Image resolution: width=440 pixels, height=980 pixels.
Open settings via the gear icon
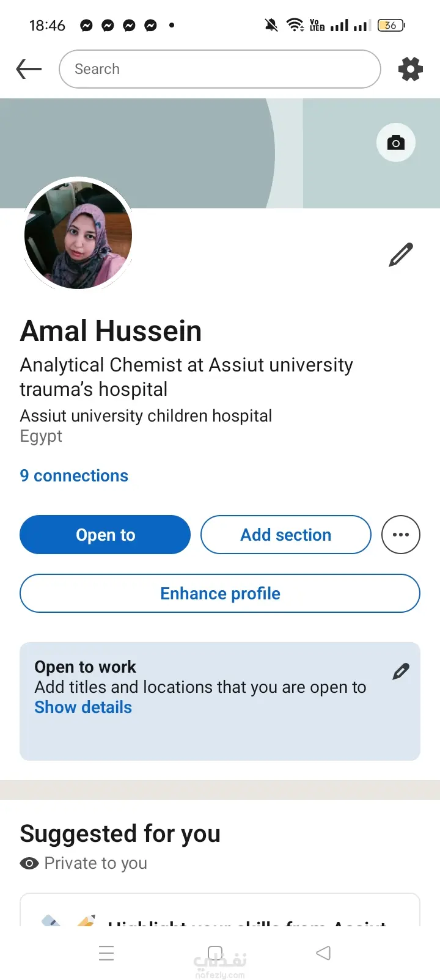click(411, 69)
